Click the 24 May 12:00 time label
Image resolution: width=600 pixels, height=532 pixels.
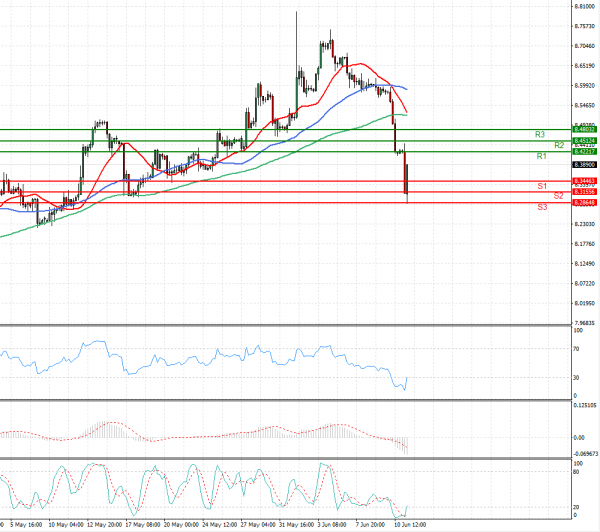[219, 524]
